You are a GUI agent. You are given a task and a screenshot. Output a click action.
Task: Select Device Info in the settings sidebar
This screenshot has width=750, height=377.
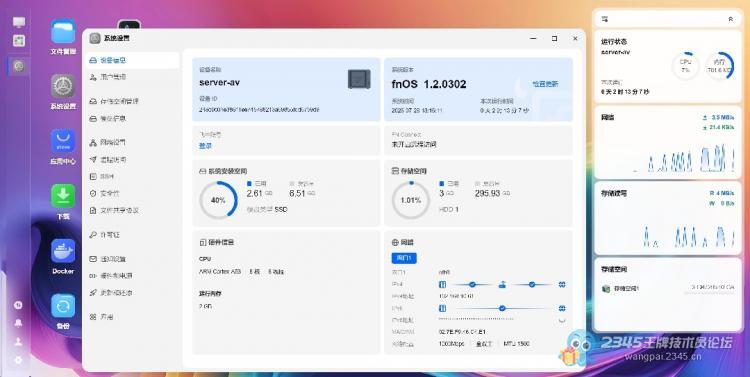coord(132,61)
